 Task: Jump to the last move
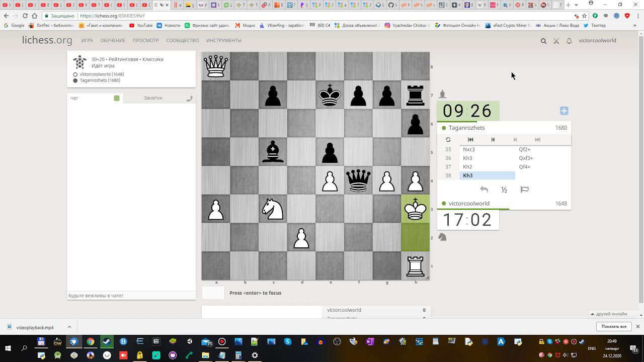537,140
